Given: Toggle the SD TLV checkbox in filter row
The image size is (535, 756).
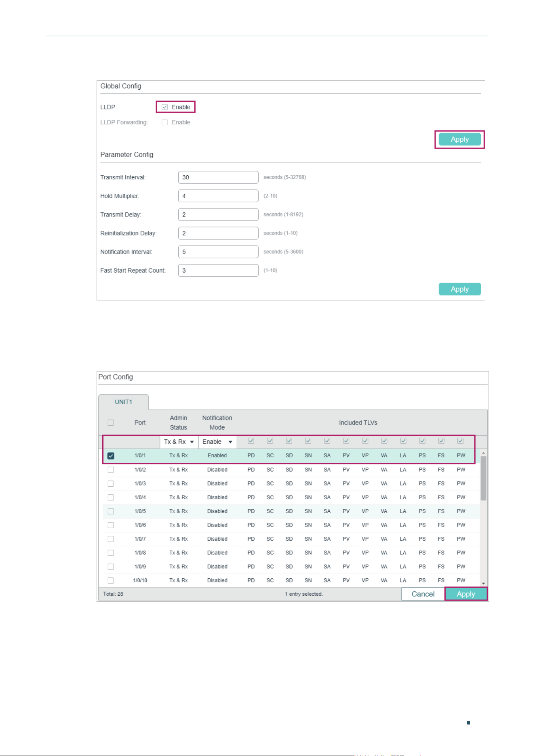Looking at the screenshot, I should [289, 441].
